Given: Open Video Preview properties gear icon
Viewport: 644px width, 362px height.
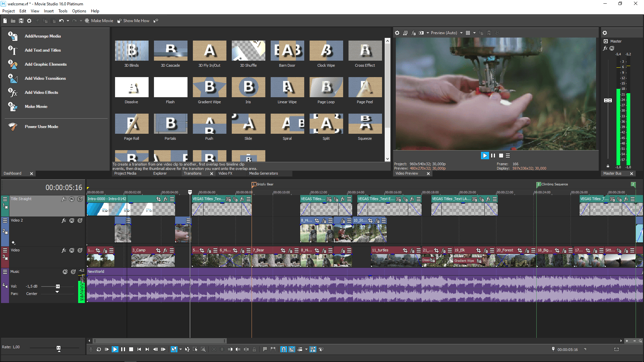Looking at the screenshot, I should tap(397, 33).
